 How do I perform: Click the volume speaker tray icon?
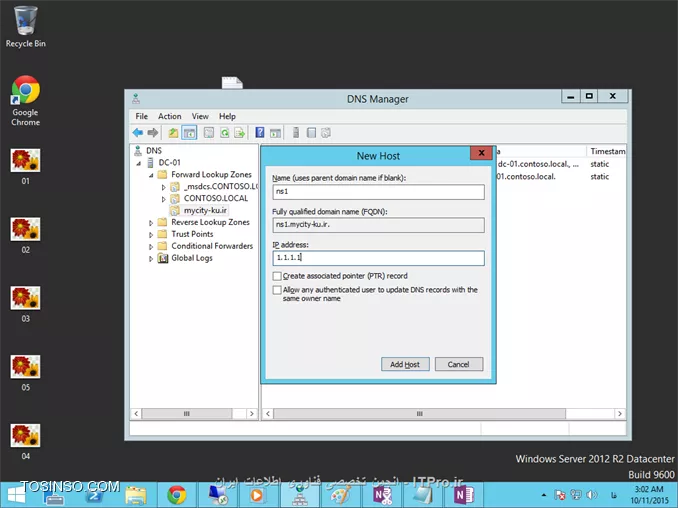coord(592,495)
